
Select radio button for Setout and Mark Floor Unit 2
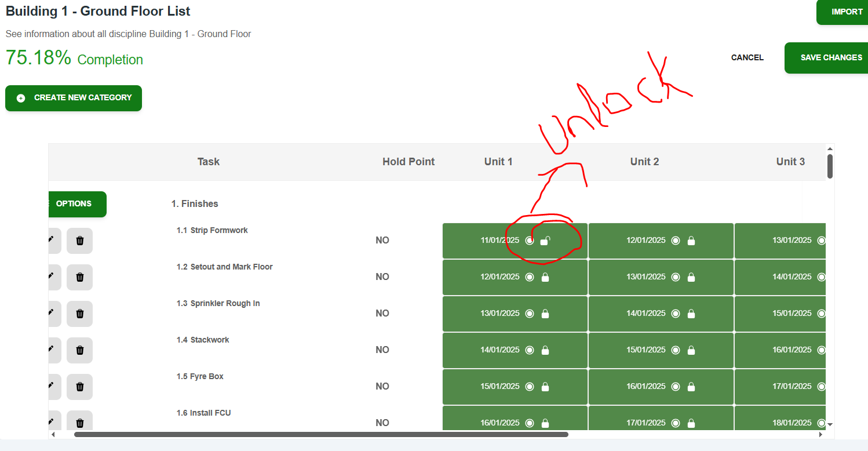click(x=676, y=278)
